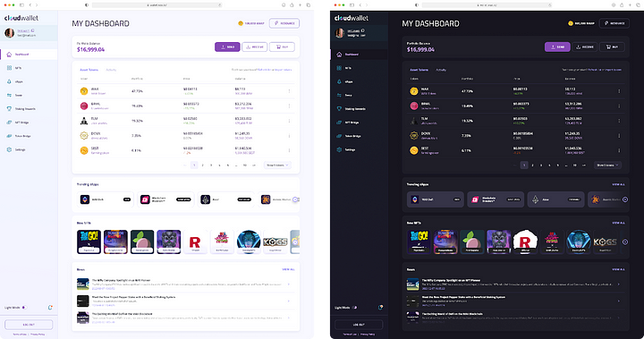The width and height of the screenshot is (644, 339).
Task: Click scroll-right arrow of dark New NFTs carousel
Action: (x=625, y=242)
